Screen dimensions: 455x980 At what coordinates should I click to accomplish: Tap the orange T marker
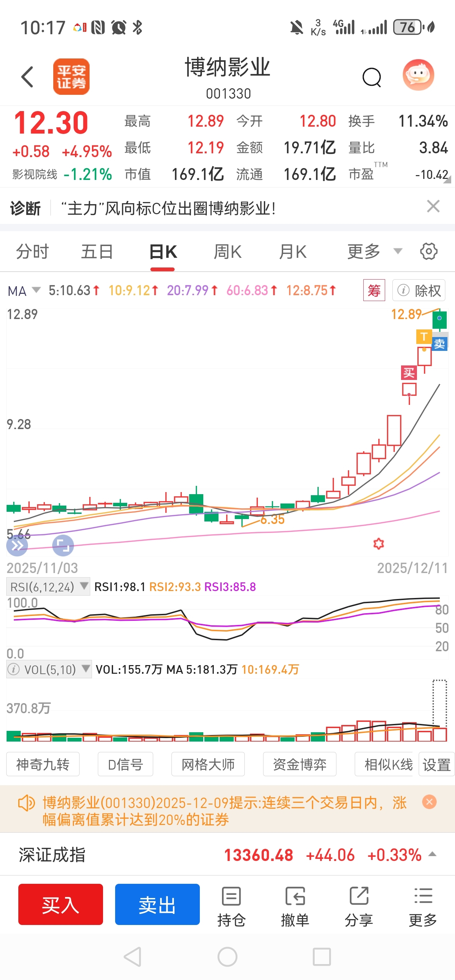[x=424, y=337]
